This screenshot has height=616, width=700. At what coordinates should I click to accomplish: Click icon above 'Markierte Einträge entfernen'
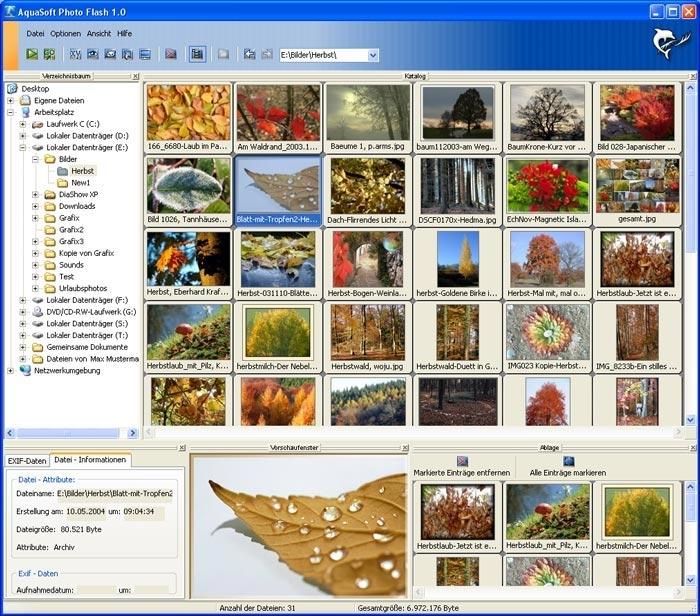point(461,461)
